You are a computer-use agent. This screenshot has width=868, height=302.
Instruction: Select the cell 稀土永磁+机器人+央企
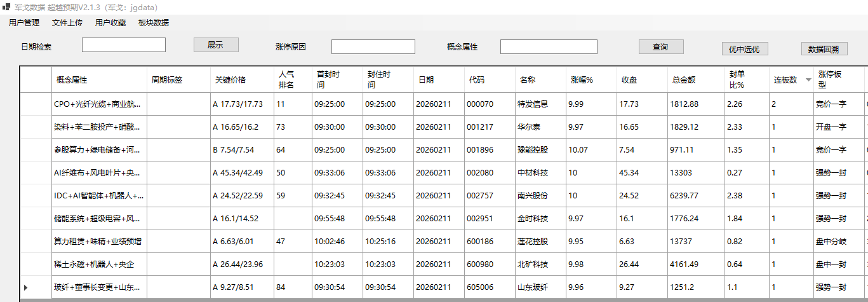[x=100, y=264]
